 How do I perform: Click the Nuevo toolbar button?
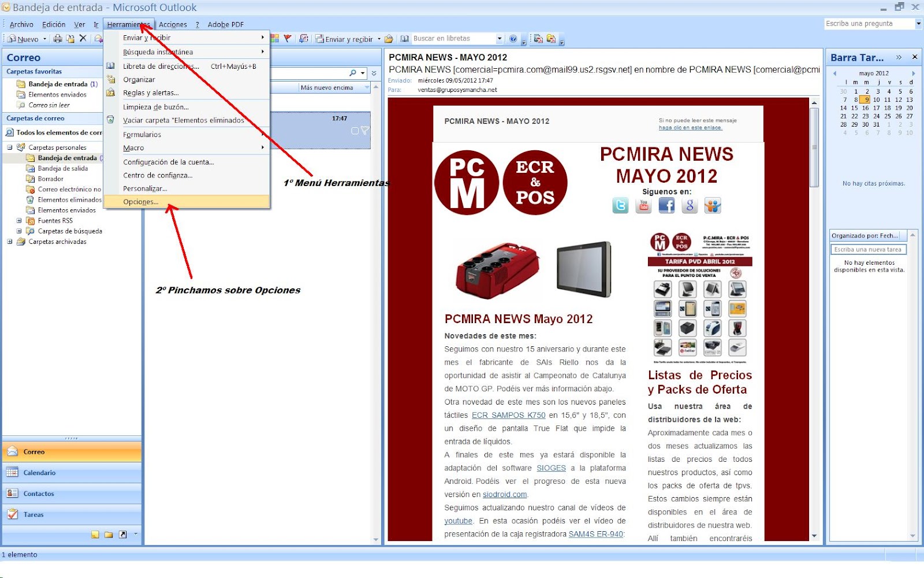click(x=24, y=39)
